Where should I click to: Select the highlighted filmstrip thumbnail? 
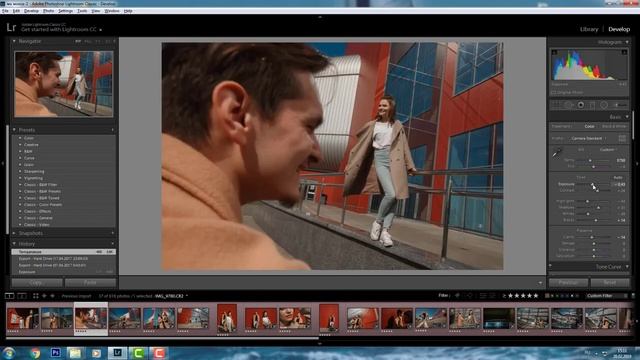91,319
